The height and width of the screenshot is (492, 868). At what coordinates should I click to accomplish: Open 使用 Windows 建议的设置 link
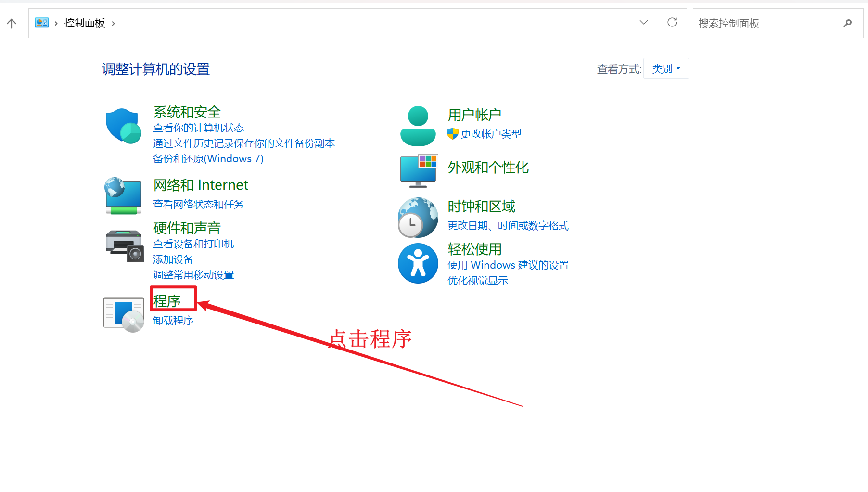[x=508, y=265]
